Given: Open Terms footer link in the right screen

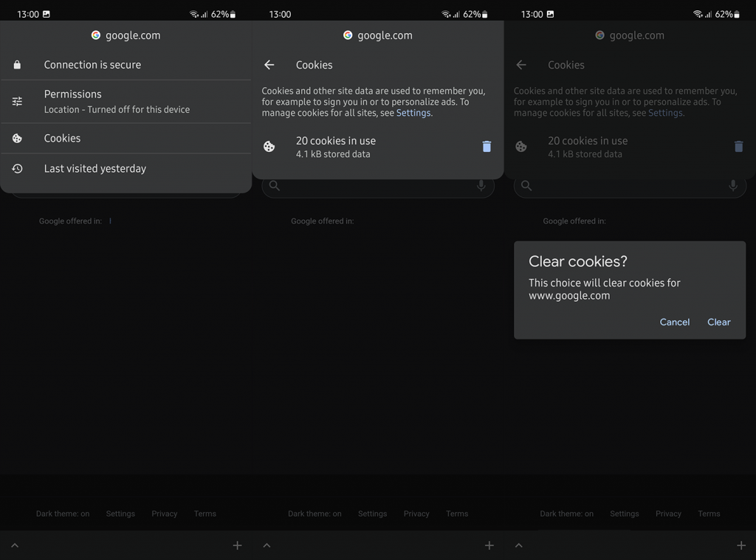Looking at the screenshot, I should tap(709, 514).
